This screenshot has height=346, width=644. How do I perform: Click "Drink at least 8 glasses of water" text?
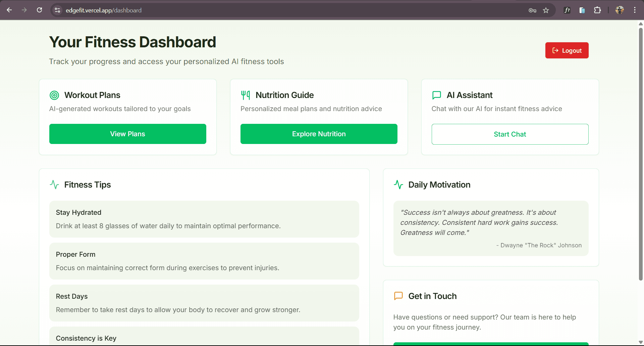click(168, 226)
